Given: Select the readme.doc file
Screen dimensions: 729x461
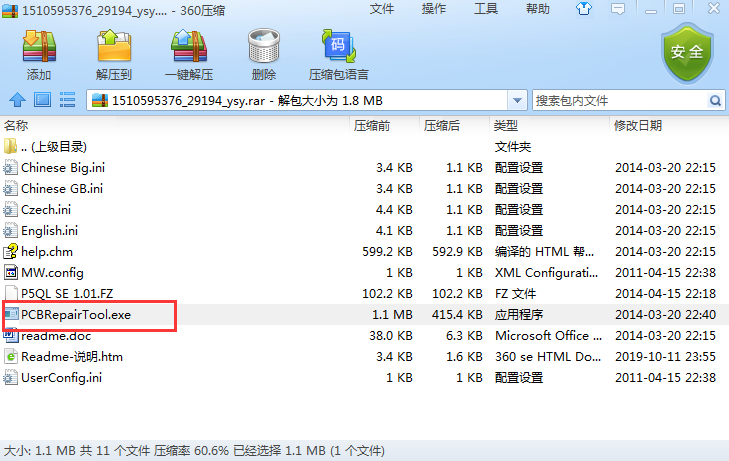Looking at the screenshot, I should click(364, 336).
